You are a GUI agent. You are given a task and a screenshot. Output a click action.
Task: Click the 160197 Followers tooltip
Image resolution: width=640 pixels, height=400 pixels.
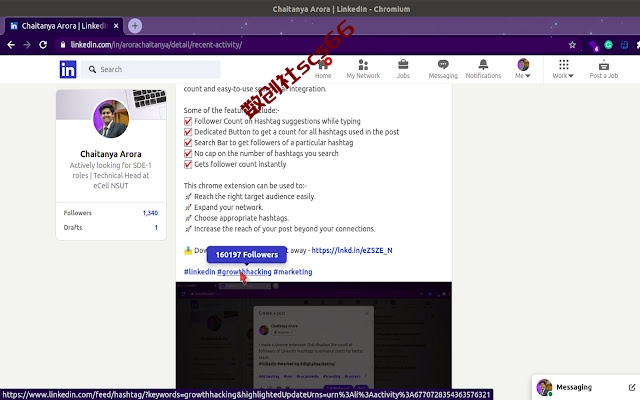[x=247, y=255]
